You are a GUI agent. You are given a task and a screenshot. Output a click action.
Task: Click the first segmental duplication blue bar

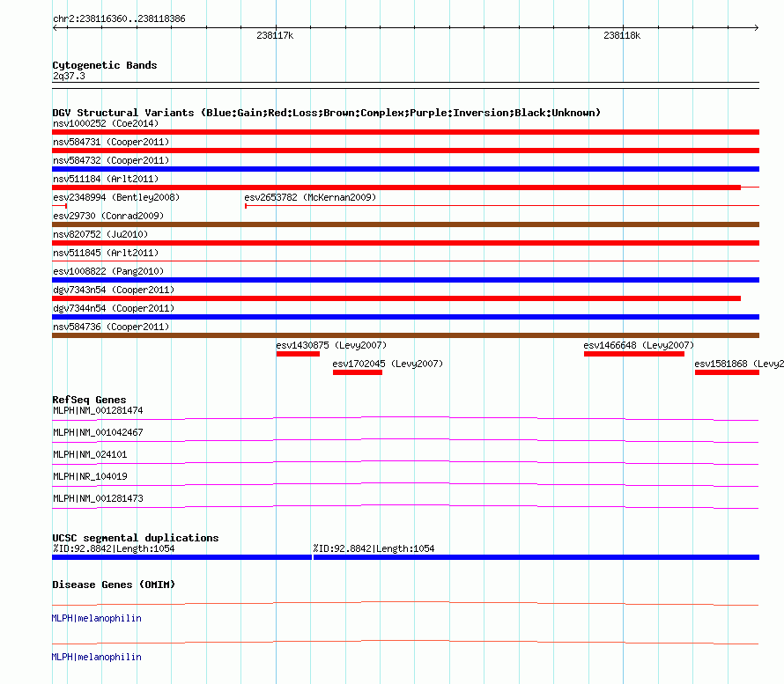[182, 557]
